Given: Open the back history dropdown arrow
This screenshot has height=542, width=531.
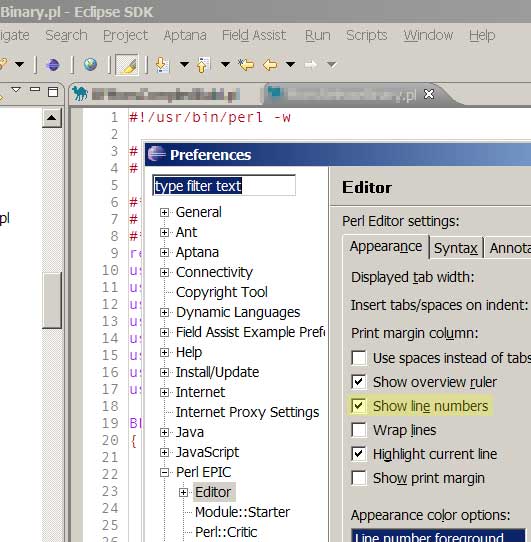Looking at the screenshot, I should 290,64.
